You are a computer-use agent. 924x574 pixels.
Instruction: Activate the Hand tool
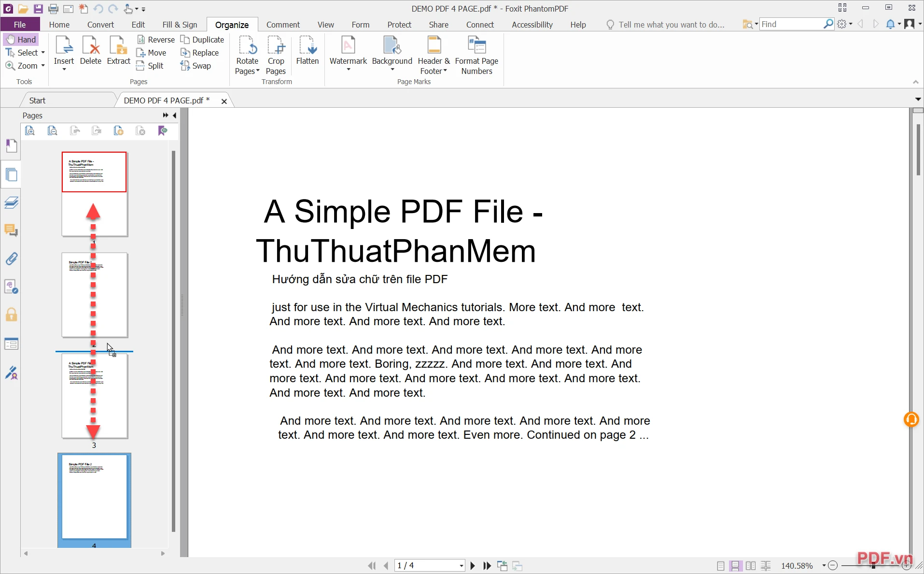(21, 40)
